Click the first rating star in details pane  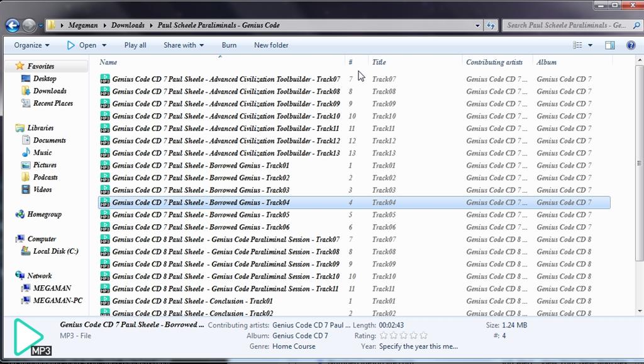[x=384, y=336]
